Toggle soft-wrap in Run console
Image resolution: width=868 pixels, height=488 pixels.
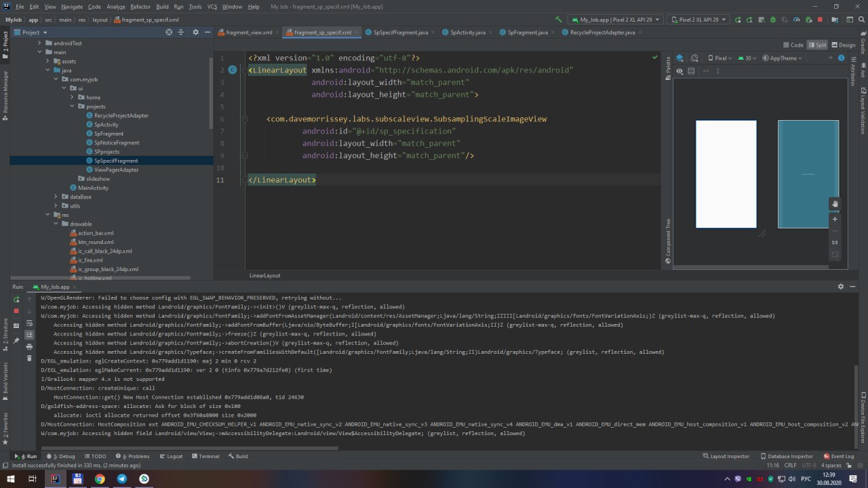(29, 323)
